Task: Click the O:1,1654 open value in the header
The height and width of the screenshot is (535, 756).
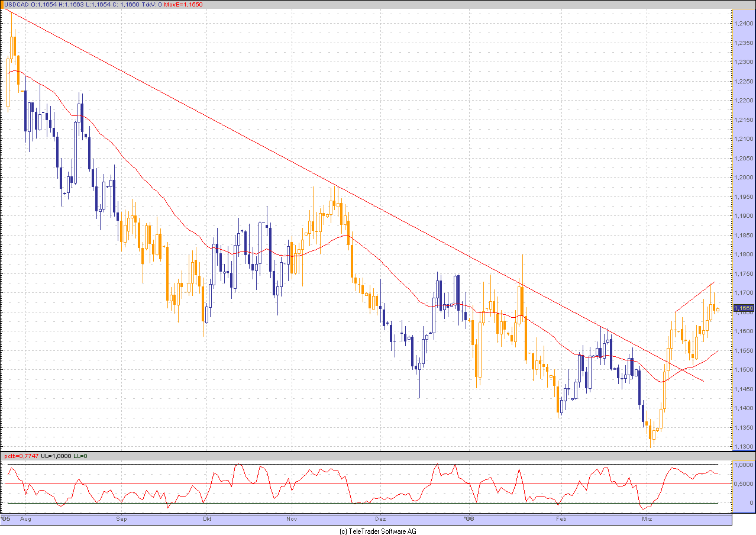Action: point(43,4)
